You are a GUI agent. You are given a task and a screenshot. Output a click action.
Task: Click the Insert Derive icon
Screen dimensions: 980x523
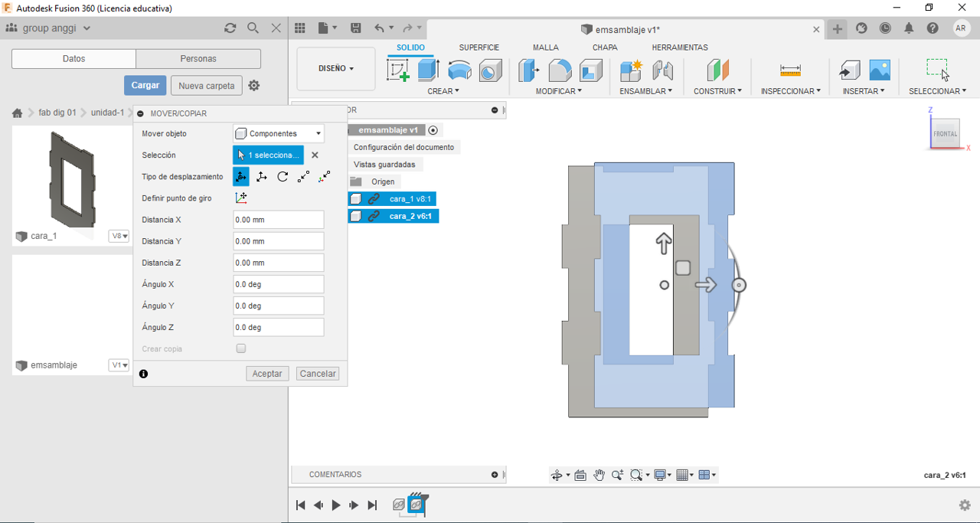point(849,70)
